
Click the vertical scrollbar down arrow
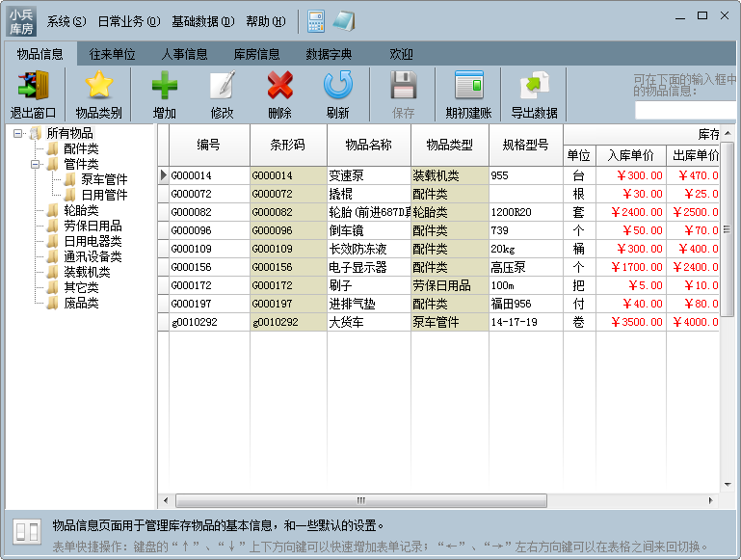pyautogui.click(x=728, y=485)
